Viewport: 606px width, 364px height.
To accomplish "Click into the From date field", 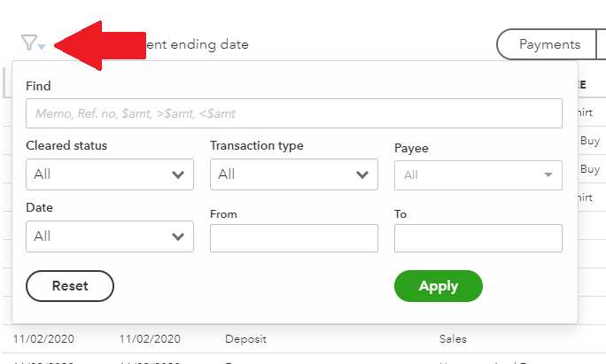I will coord(293,237).
